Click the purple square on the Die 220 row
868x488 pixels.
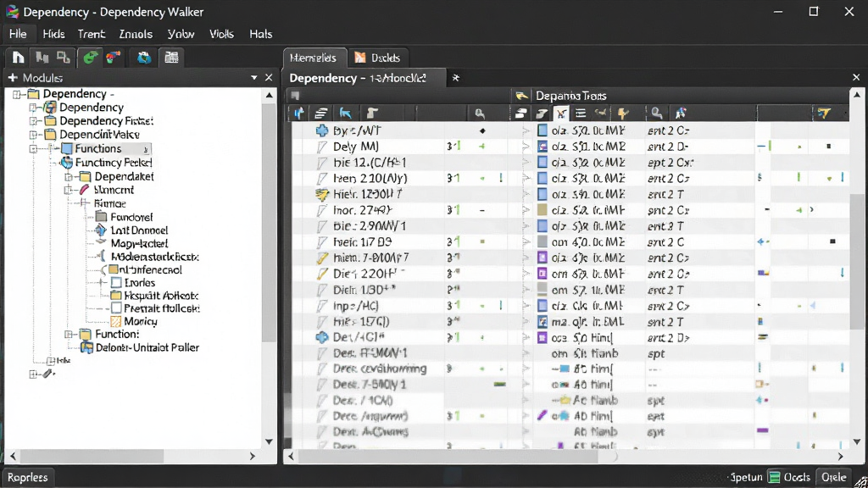(542, 274)
